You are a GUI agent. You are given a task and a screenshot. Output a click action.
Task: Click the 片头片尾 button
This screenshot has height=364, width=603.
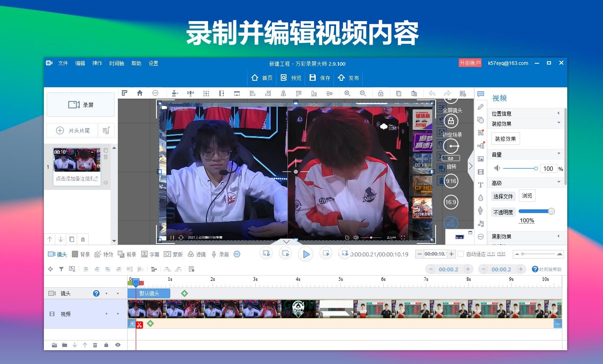[x=72, y=130]
